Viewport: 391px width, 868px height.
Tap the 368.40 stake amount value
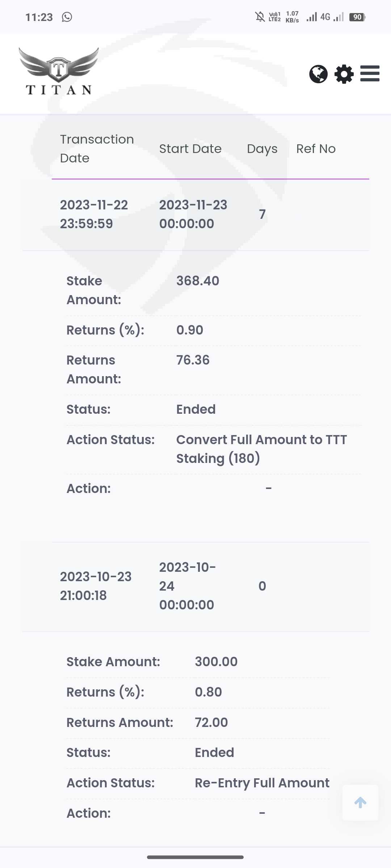coord(198,281)
